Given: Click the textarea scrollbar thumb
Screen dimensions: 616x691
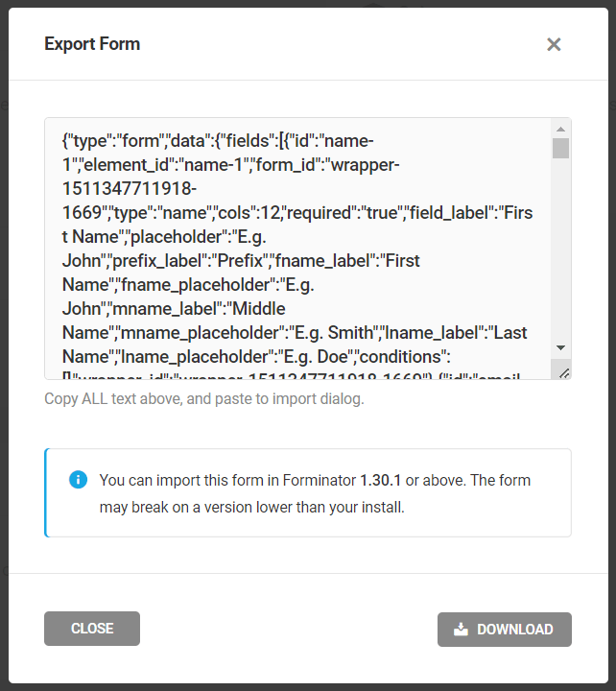Looking at the screenshot, I should click(x=561, y=148).
